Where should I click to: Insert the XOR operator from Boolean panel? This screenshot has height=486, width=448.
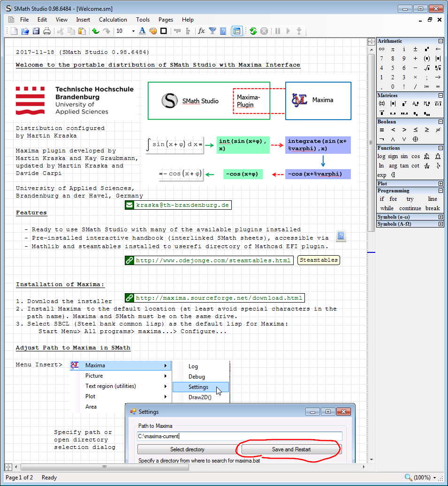point(416,139)
